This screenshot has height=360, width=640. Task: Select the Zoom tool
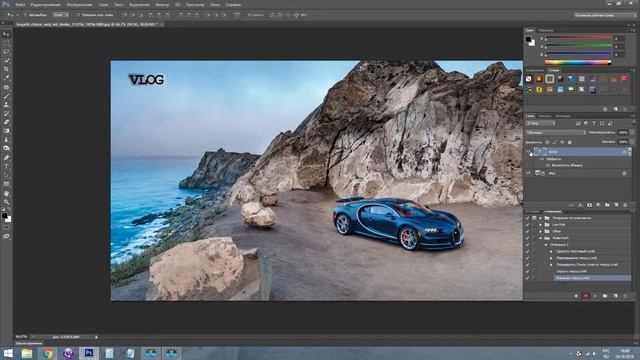point(6,202)
